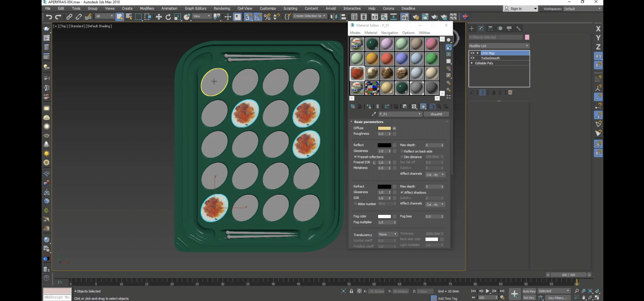The height and width of the screenshot is (301, 644).
Task: Choose the Select and Rotate tool
Action: click(168, 17)
